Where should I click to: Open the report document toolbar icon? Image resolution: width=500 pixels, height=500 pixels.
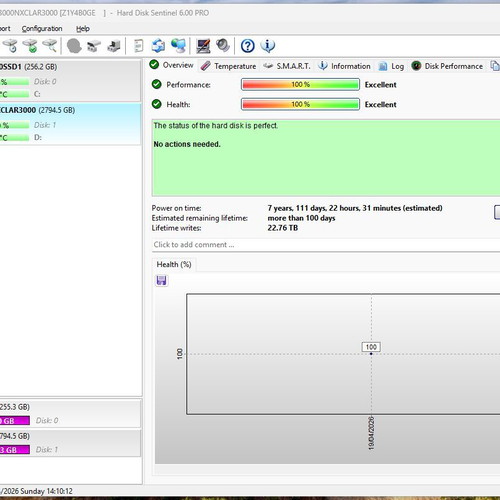click(x=138, y=46)
